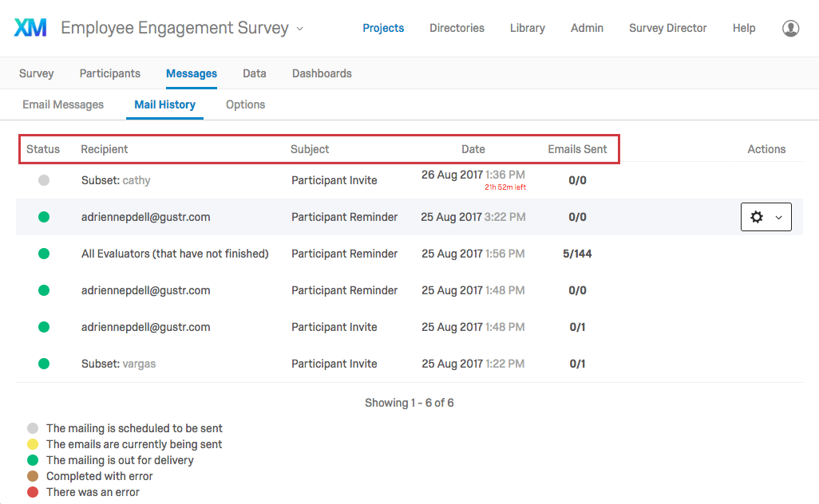Go to the Participants tab

(110, 73)
